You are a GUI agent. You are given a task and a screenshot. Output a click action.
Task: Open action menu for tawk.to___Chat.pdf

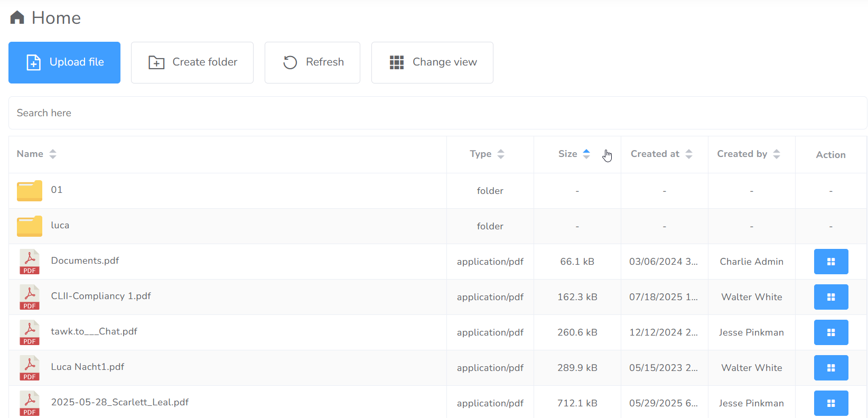coord(830,332)
